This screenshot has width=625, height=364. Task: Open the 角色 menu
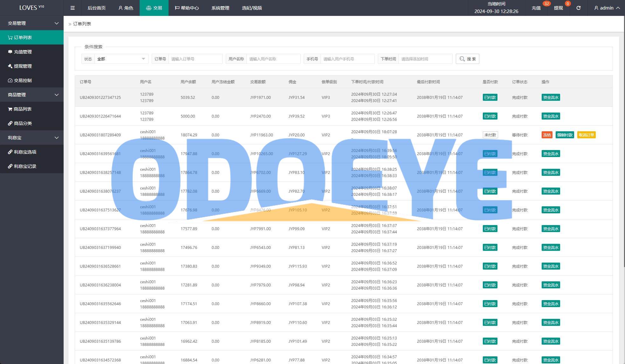tap(126, 8)
